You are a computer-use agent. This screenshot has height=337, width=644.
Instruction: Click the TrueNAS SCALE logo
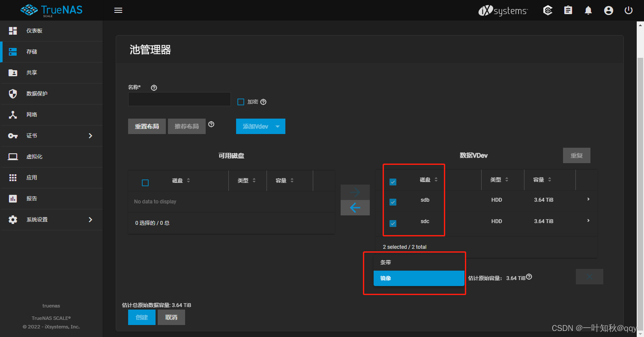(x=51, y=10)
